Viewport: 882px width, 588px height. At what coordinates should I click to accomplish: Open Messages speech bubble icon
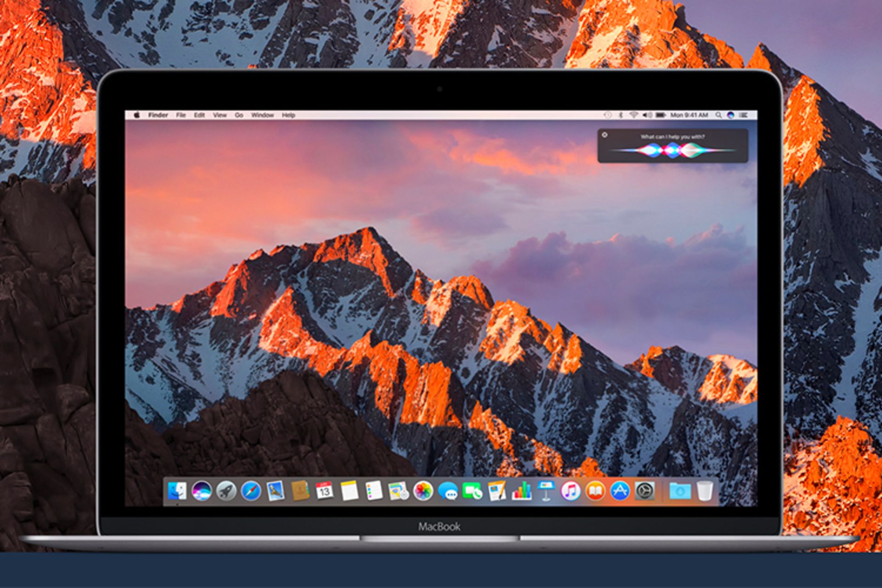(x=447, y=491)
